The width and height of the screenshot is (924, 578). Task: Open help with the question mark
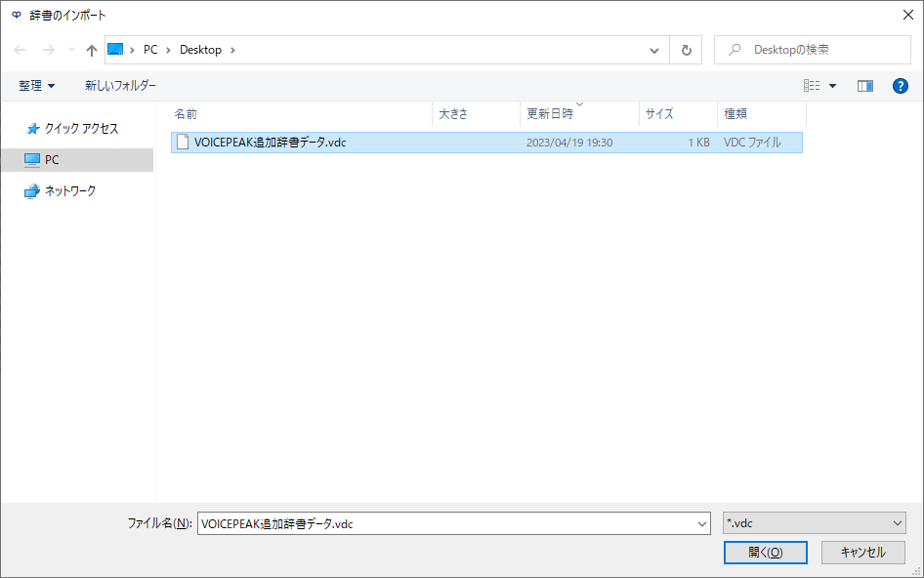pos(900,86)
